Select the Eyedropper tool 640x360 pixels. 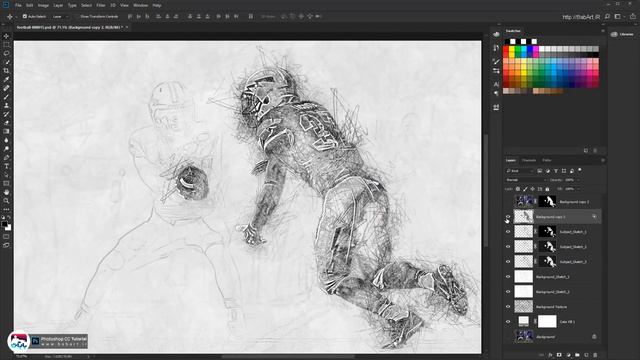pos(6,79)
